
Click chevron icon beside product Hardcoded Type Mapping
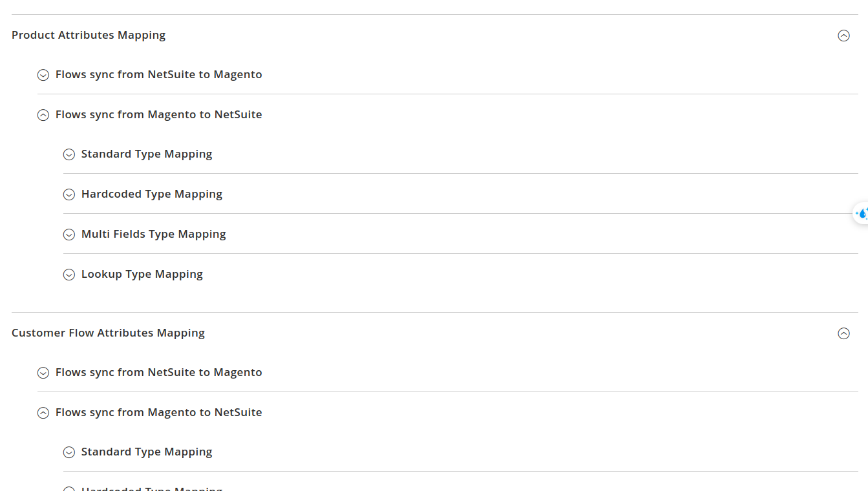click(69, 194)
